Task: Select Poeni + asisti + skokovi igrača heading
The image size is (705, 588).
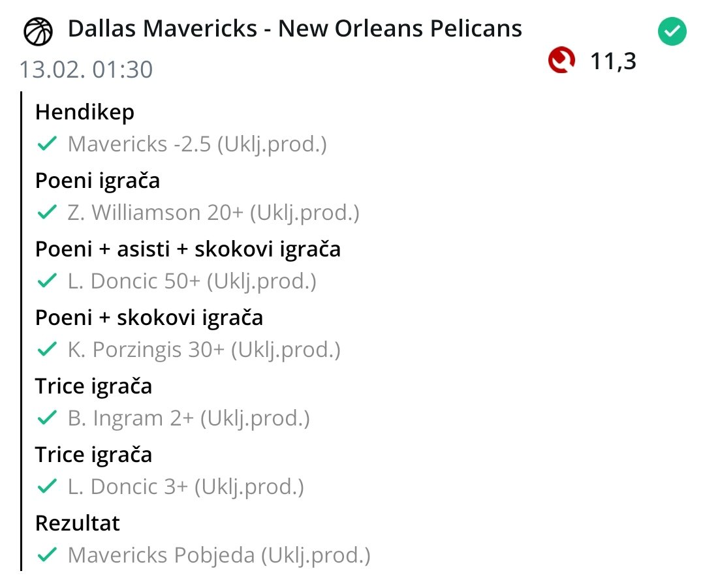Action: 188,249
